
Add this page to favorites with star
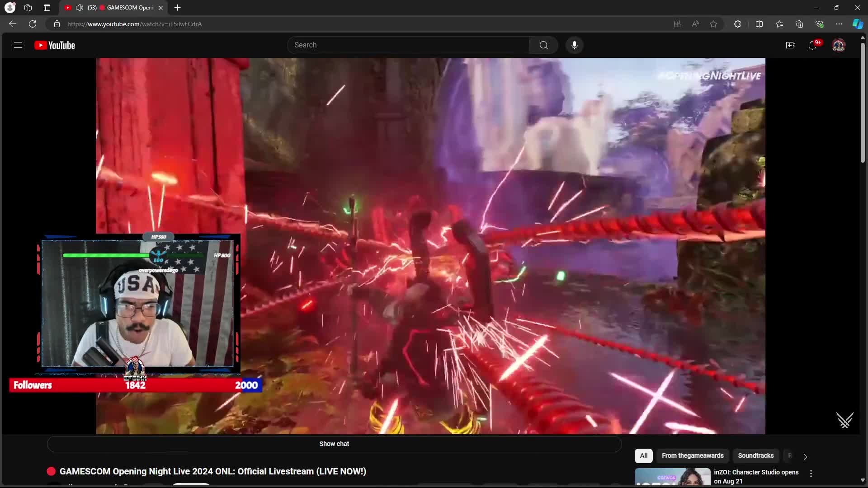point(713,24)
